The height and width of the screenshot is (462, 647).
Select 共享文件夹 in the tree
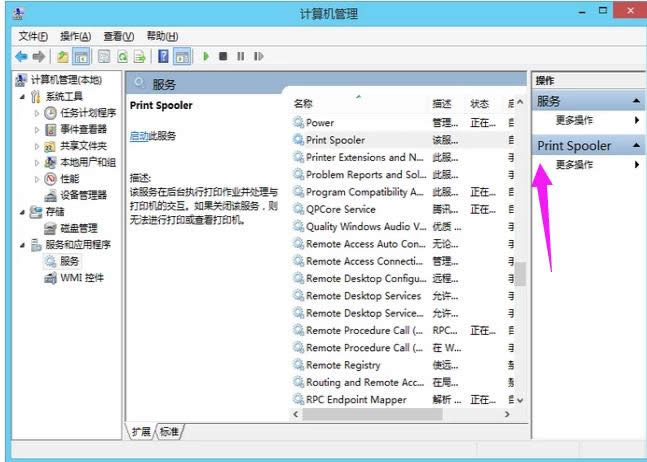[x=83, y=146]
